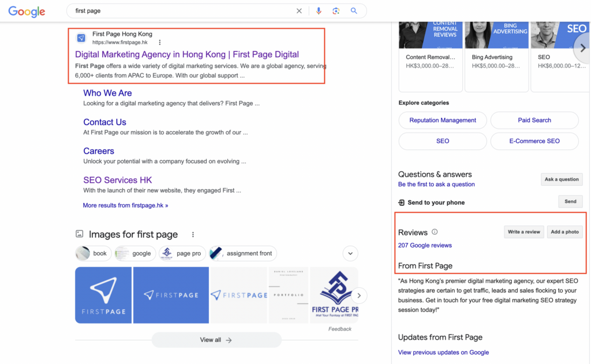This screenshot has width=591, height=364.
Task: Choose the Reputation Management category
Action: (443, 121)
